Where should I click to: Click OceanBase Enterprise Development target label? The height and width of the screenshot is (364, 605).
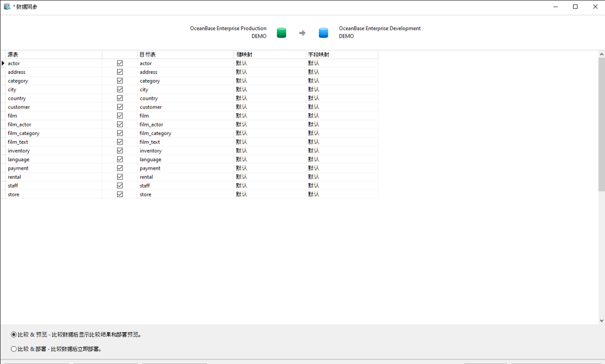[380, 29]
